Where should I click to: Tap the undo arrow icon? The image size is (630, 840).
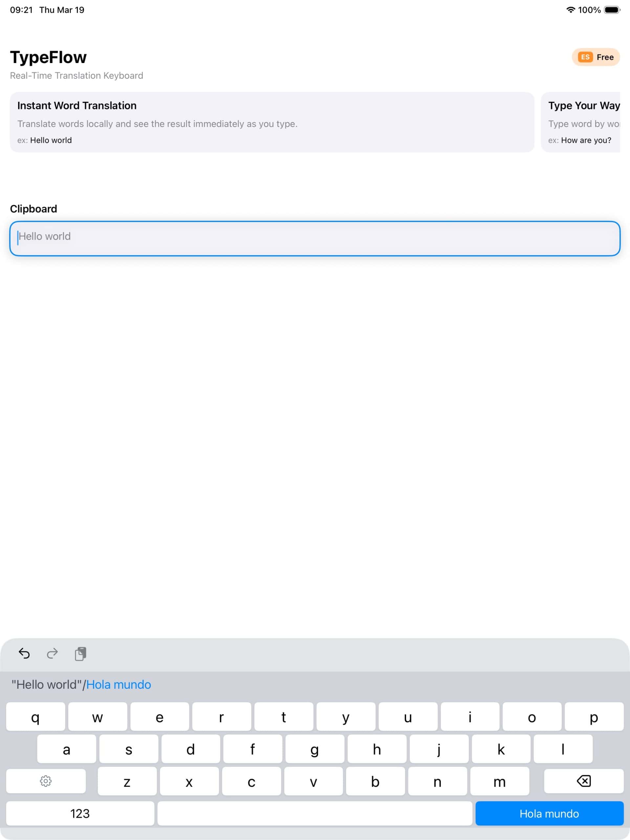[24, 653]
